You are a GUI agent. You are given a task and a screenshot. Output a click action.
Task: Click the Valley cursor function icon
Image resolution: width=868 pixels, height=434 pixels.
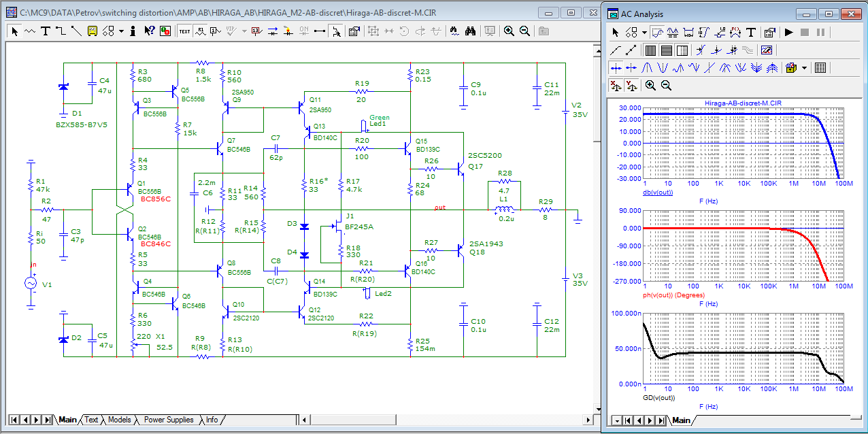[661, 67]
